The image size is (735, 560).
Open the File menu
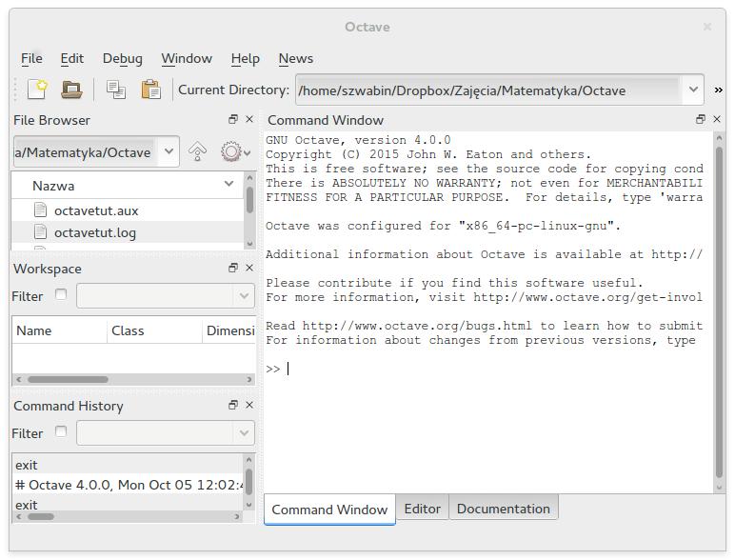pos(31,58)
